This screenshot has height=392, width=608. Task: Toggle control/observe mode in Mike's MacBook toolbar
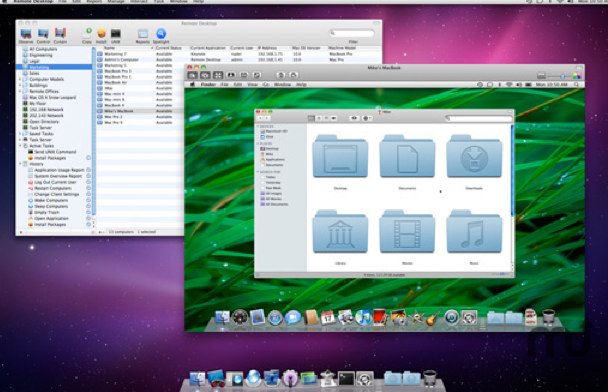tap(193, 75)
